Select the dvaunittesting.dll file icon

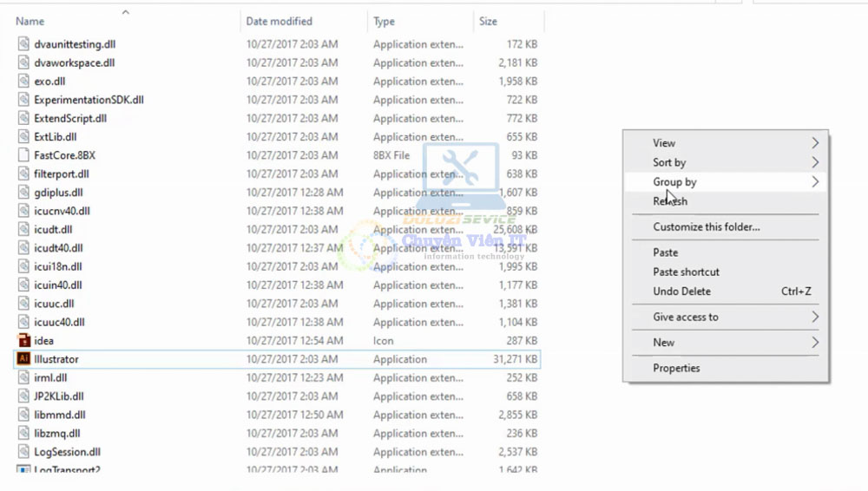[23, 44]
